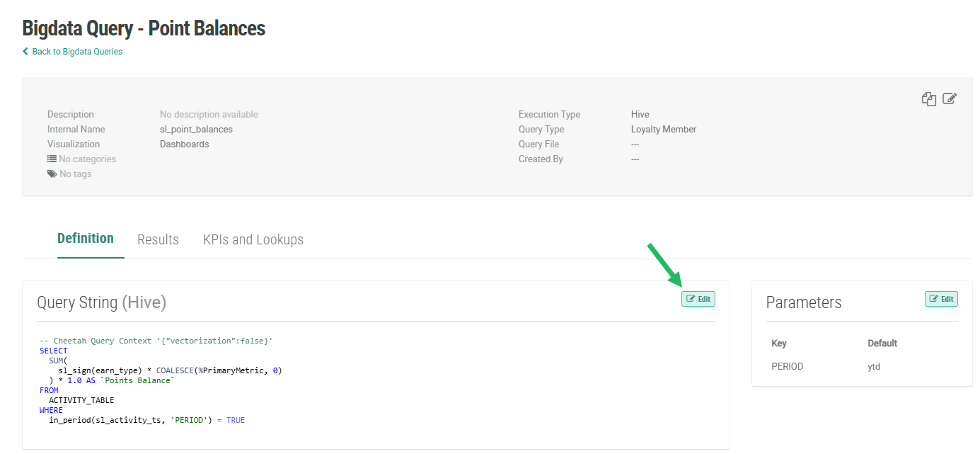
Task: Click the edit query details pencil icon
Action: click(950, 99)
